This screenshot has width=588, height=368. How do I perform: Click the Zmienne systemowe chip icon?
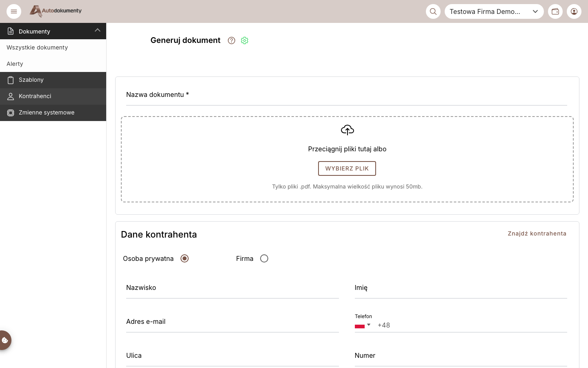(x=11, y=113)
